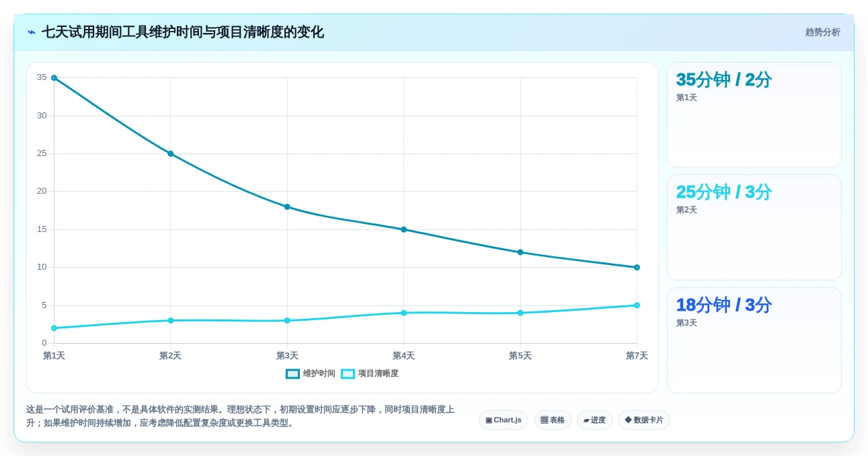Click the 第7天 x-axis label
The image size is (868, 456).
click(637, 356)
